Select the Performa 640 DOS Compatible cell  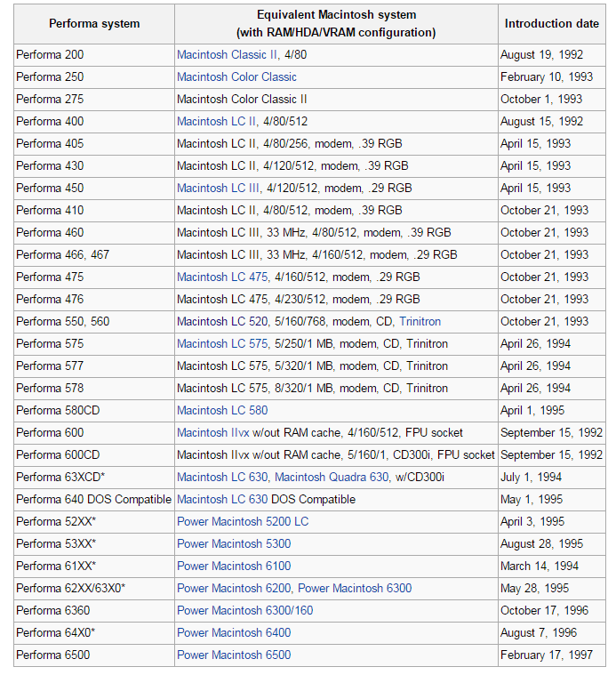coord(94,500)
